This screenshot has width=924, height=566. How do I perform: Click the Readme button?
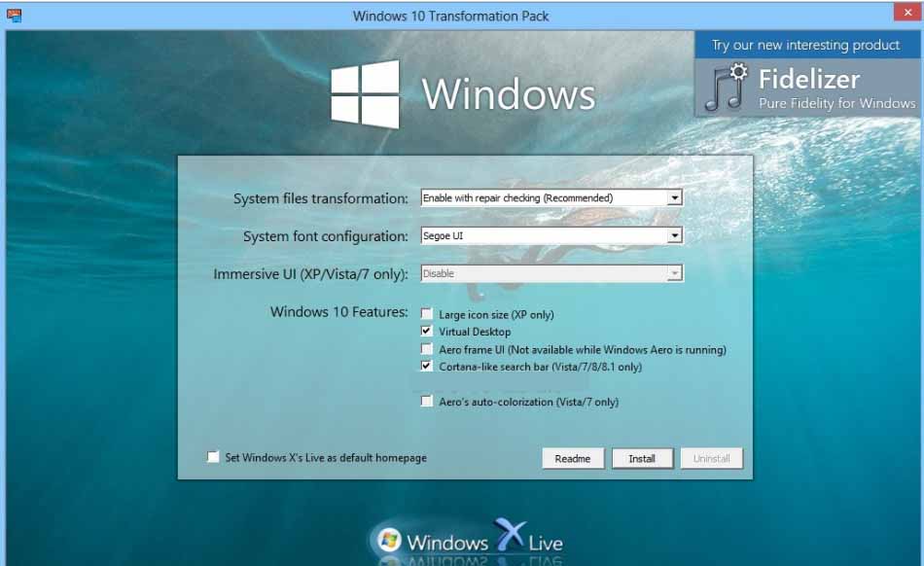tap(573, 458)
